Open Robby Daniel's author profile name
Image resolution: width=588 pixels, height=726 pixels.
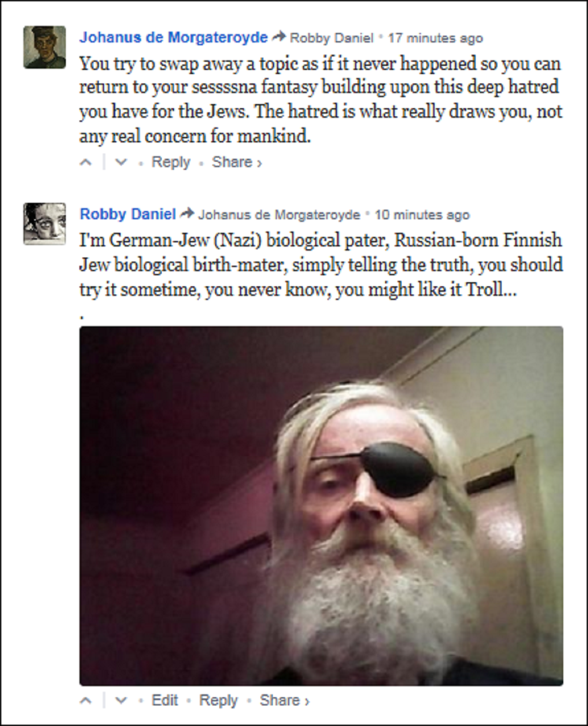[128, 214]
